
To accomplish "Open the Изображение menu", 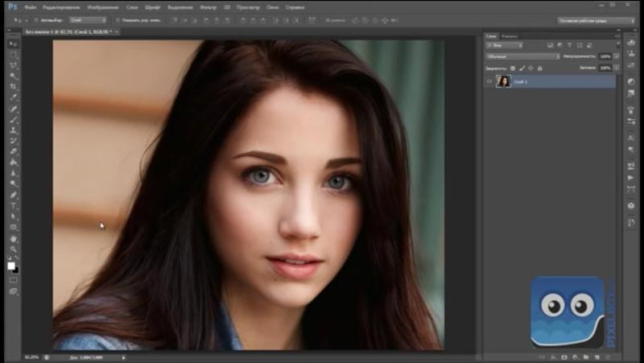I will pos(102,6).
